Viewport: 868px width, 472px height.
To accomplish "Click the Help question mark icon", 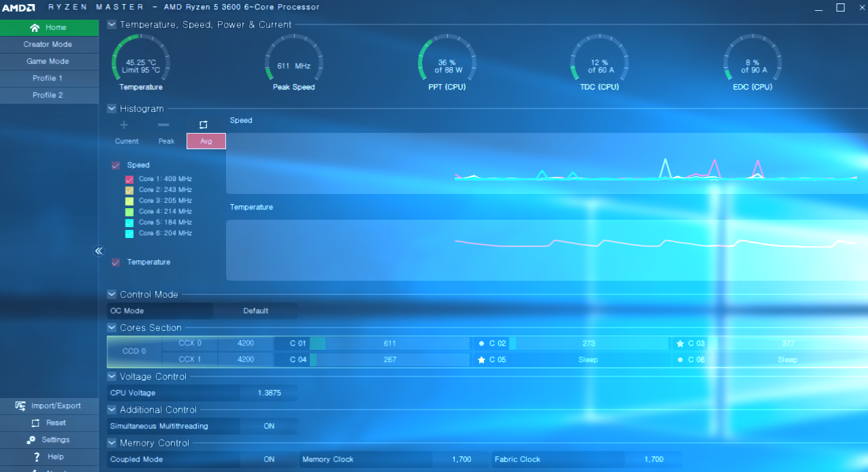I will (x=37, y=457).
